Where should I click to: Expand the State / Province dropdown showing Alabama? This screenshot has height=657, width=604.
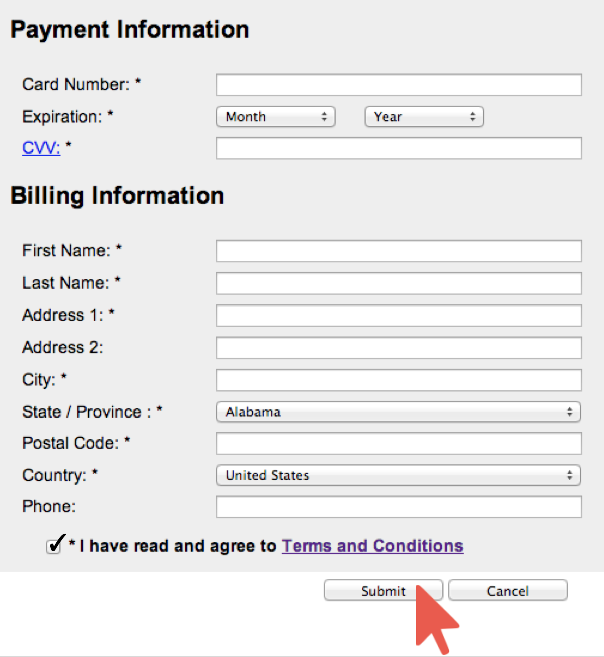point(398,412)
